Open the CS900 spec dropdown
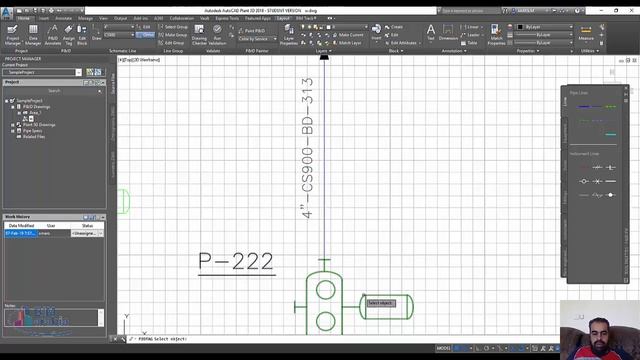The height and width of the screenshot is (360, 640). click(x=119, y=35)
